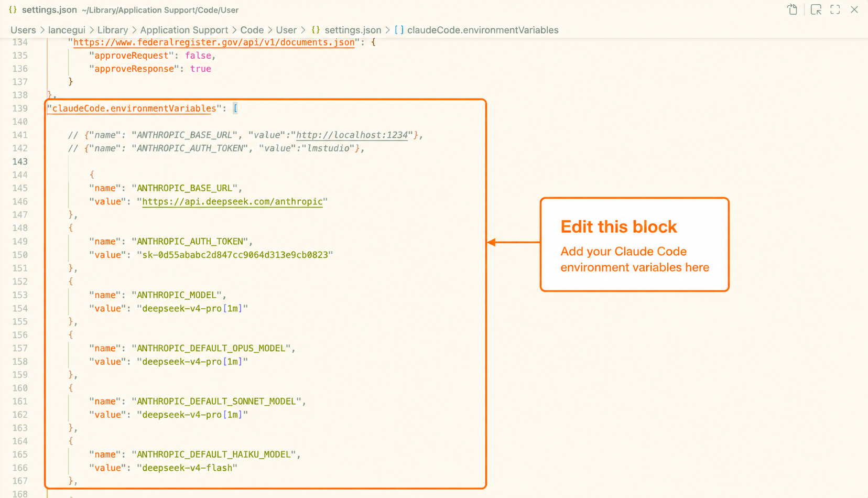Click the "name" key on line 149
Viewport: 868px width, 498px height.
click(x=105, y=241)
